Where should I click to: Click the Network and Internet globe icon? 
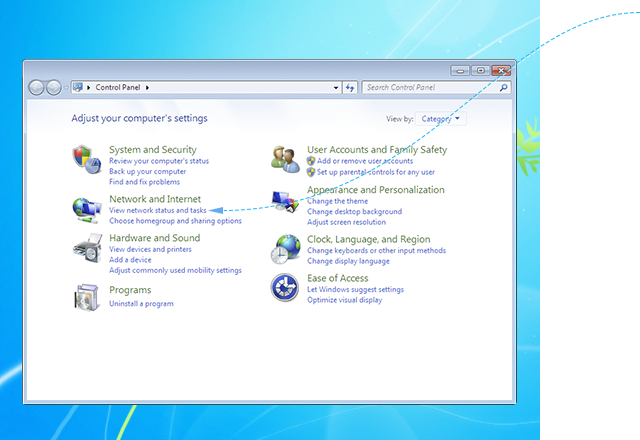[x=87, y=210]
